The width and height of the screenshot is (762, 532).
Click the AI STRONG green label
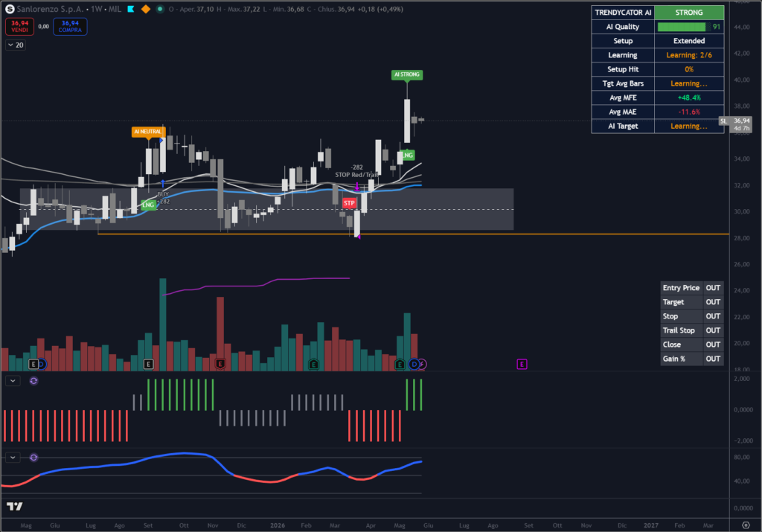coord(407,74)
